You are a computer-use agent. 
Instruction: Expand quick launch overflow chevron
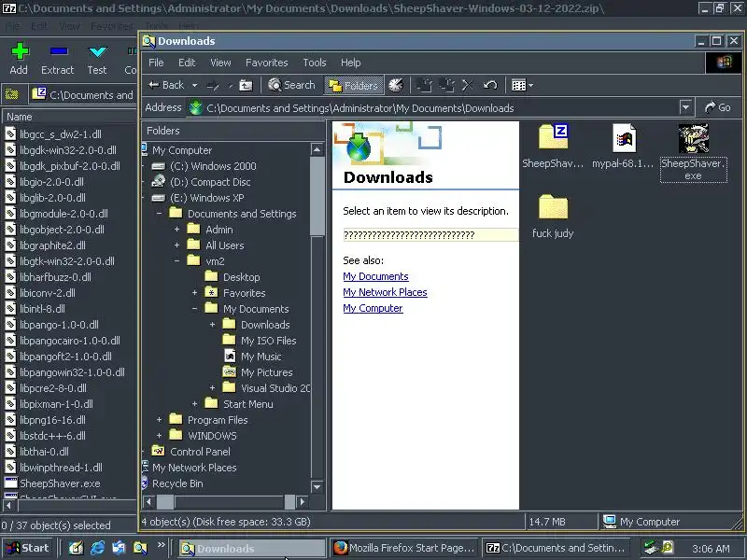pos(161,544)
